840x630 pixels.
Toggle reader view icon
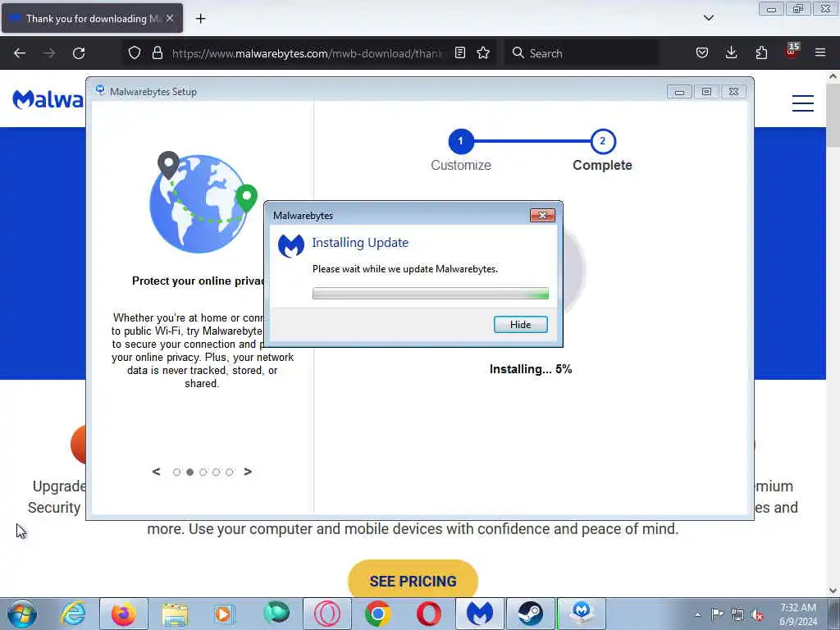(459, 53)
